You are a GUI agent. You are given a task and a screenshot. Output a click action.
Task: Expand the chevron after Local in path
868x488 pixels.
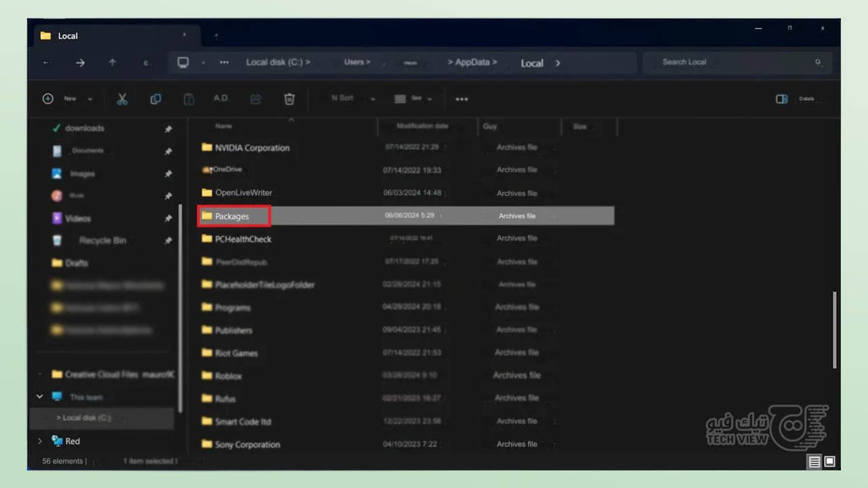(558, 63)
